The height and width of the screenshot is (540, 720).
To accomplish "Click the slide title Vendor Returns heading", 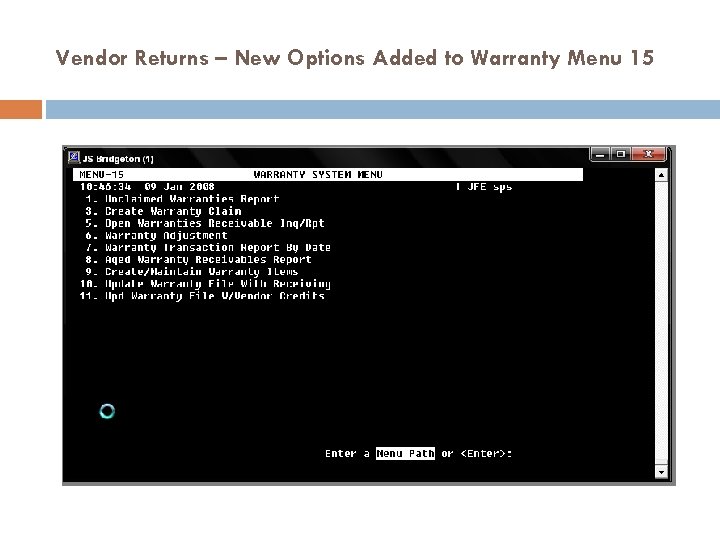I will pos(354,58).
